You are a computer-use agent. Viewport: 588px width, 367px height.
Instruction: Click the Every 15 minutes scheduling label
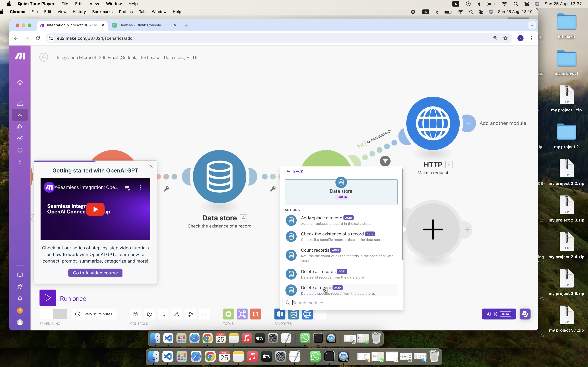click(x=98, y=314)
